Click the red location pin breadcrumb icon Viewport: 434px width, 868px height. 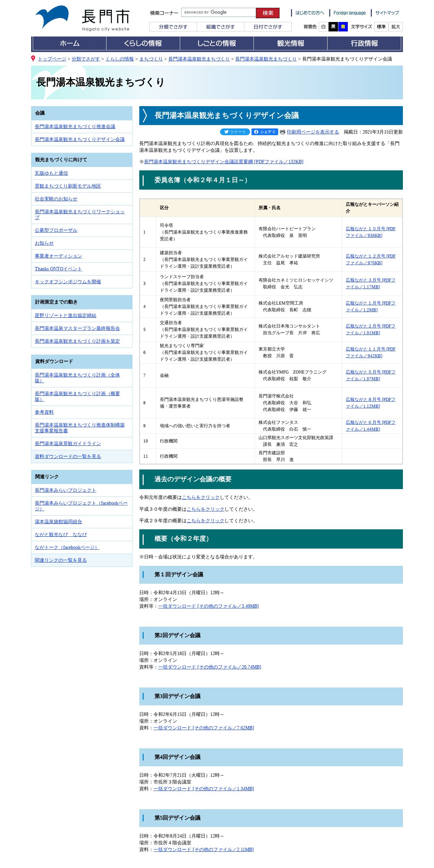tap(33, 58)
